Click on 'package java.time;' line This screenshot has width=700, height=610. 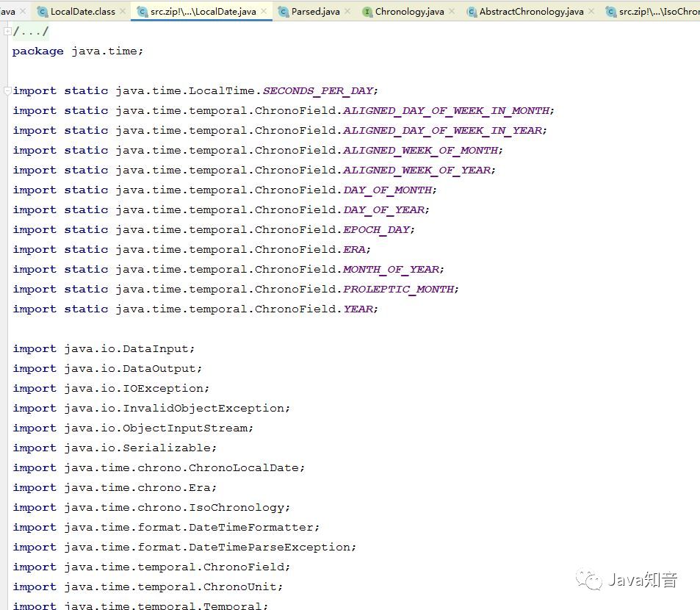coord(78,51)
